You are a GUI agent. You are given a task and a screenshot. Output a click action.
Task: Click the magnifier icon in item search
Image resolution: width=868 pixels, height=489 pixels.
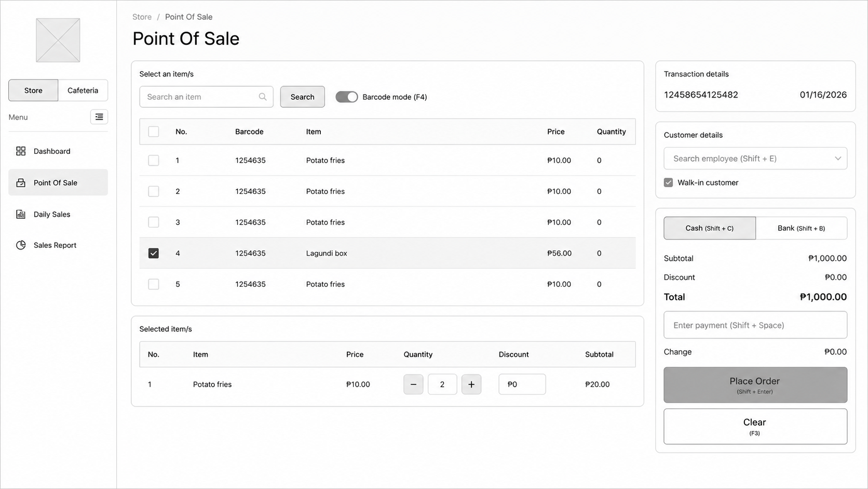pyautogui.click(x=263, y=97)
